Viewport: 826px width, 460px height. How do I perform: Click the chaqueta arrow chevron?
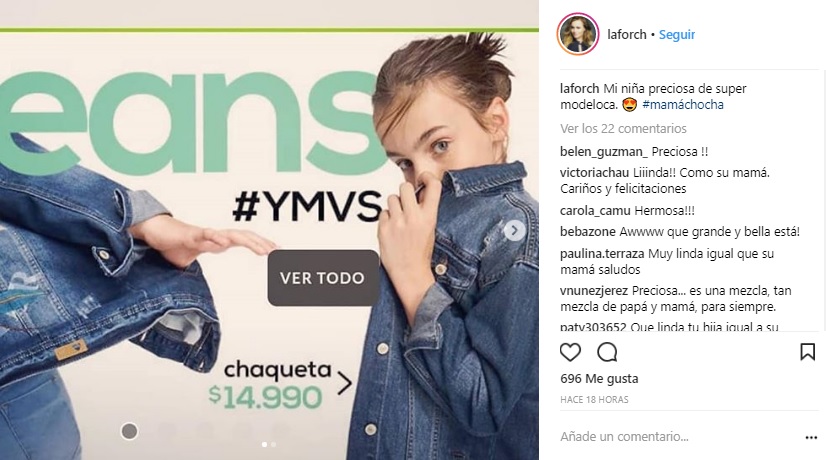(345, 384)
